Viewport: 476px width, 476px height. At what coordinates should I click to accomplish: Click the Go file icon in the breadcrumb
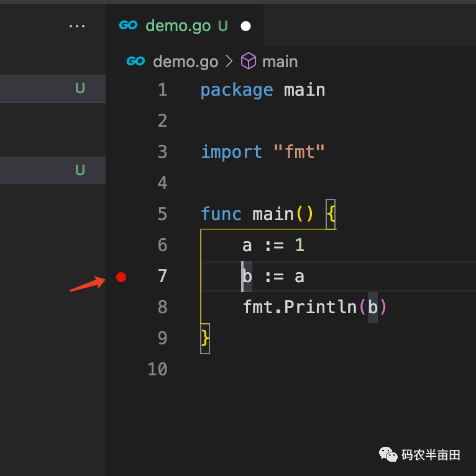pos(135,61)
